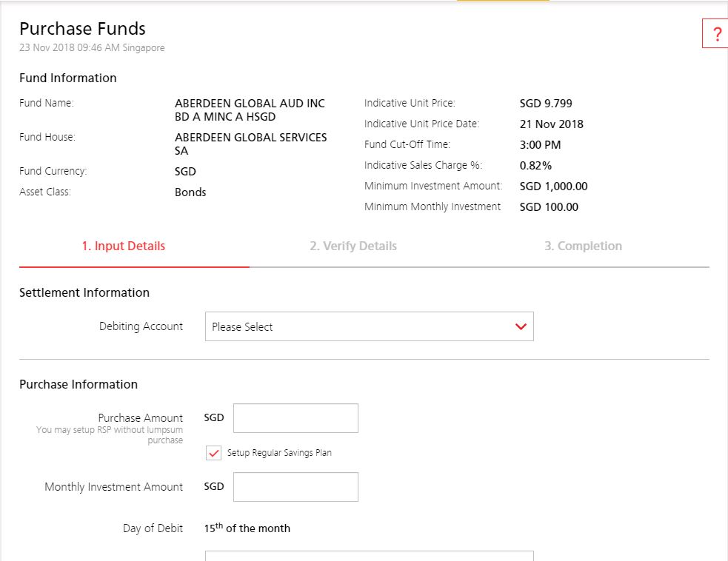
Task: Click the RSP without lumpsum purchase note
Action: [x=110, y=434]
